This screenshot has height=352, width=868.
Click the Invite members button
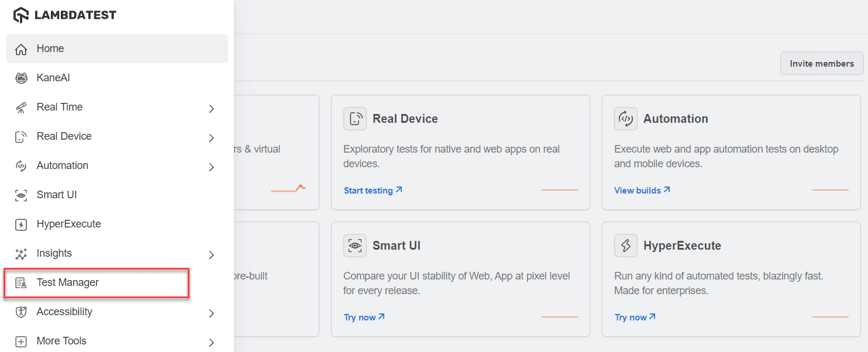tap(821, 63)
